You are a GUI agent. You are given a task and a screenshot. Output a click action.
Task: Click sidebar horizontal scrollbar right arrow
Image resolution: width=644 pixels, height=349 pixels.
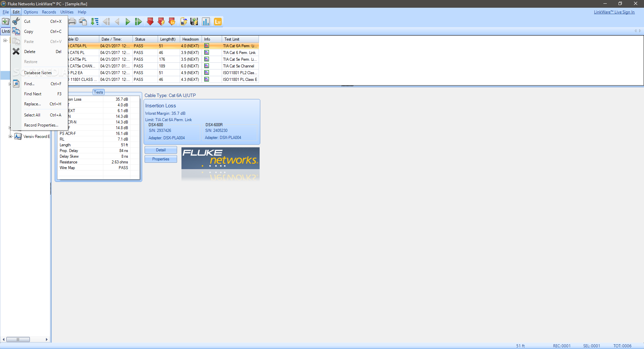pos(47,340)
